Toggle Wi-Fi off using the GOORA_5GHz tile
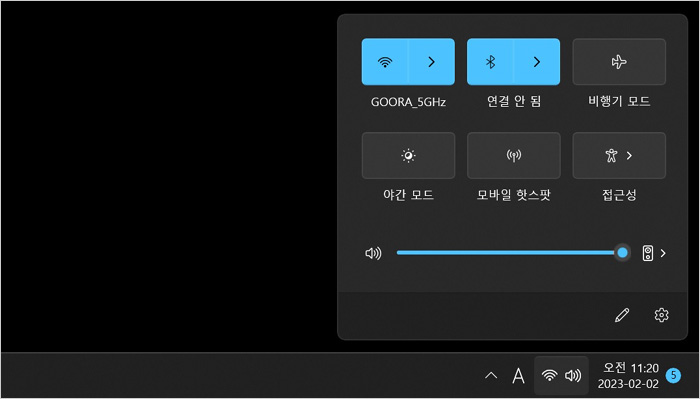Screen dimensions: 700x399 [x=385, y=62]
